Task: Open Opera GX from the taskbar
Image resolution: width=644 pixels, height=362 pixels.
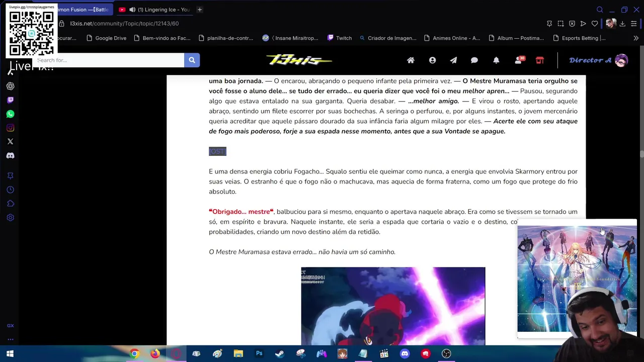Action: tap(176, 354)
